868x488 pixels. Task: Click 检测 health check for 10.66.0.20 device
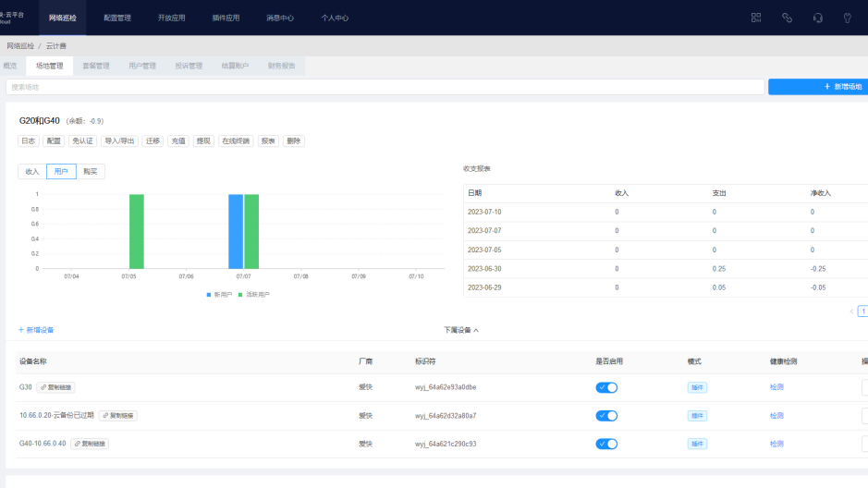click(x=776, y=416)
